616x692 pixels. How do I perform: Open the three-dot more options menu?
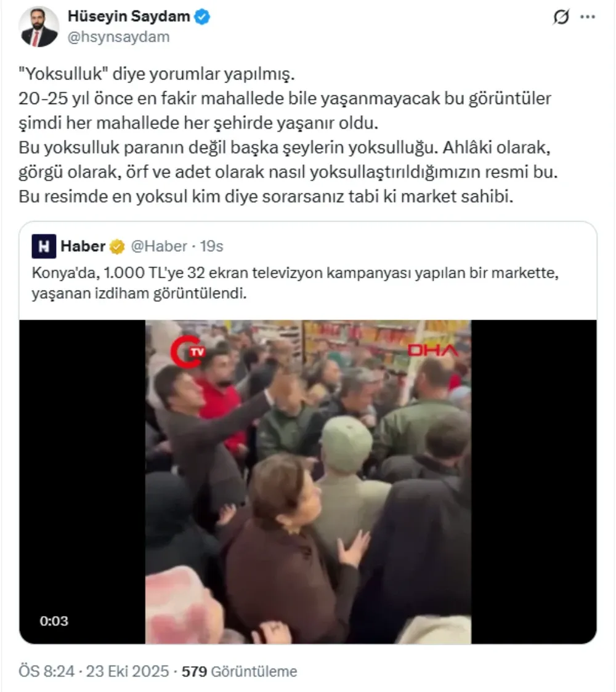(587, 17)
